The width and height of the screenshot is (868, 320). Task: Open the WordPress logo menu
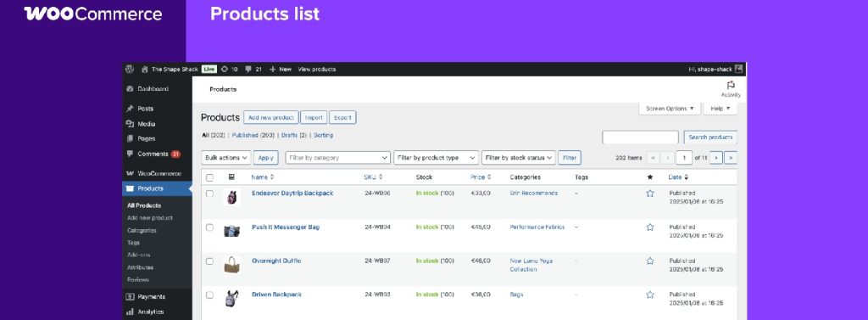coord(130,70)
